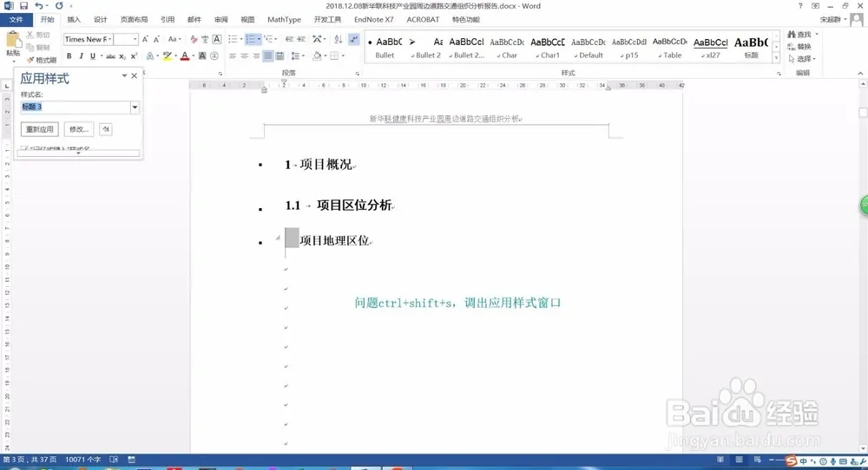This screenshot has width=868, height=470.
Task: Click the Subscript icon
Action: [122, 55]
